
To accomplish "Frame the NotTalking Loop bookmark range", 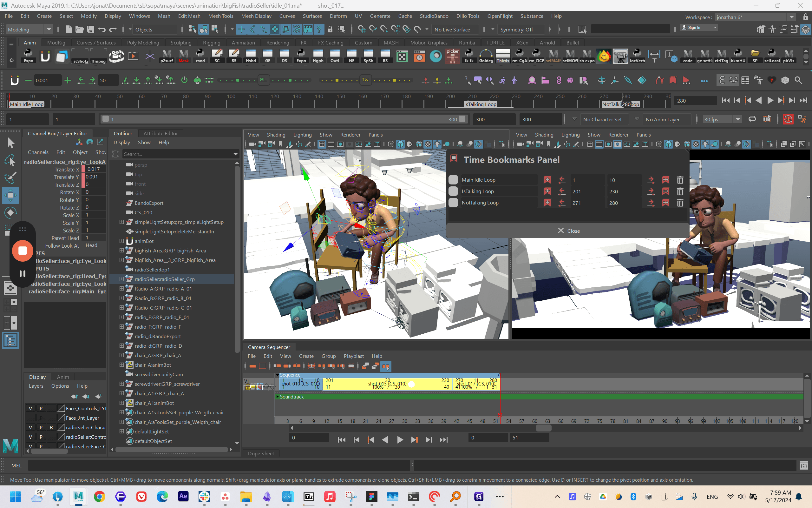I will 665,203.
